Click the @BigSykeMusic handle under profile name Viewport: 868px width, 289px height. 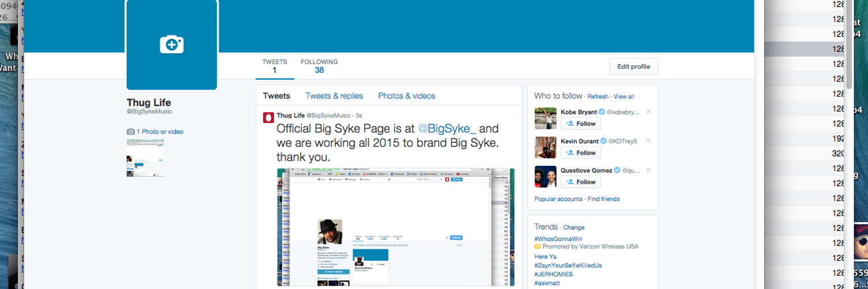pos(149,112)
